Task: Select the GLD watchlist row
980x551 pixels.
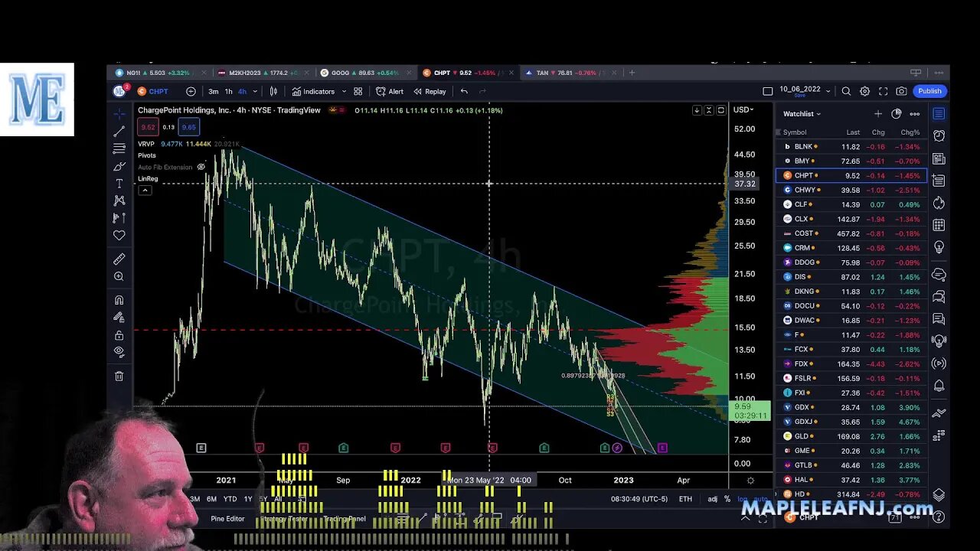Action: tap(851, 436)
